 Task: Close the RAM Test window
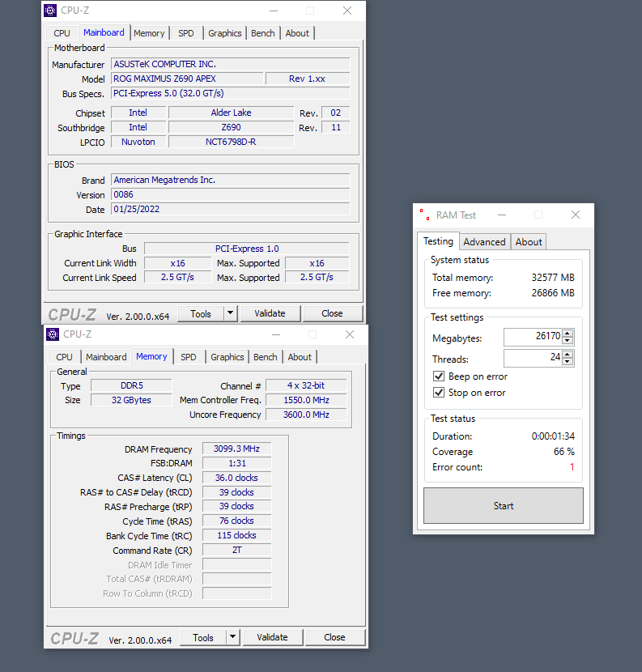point(576,215)
